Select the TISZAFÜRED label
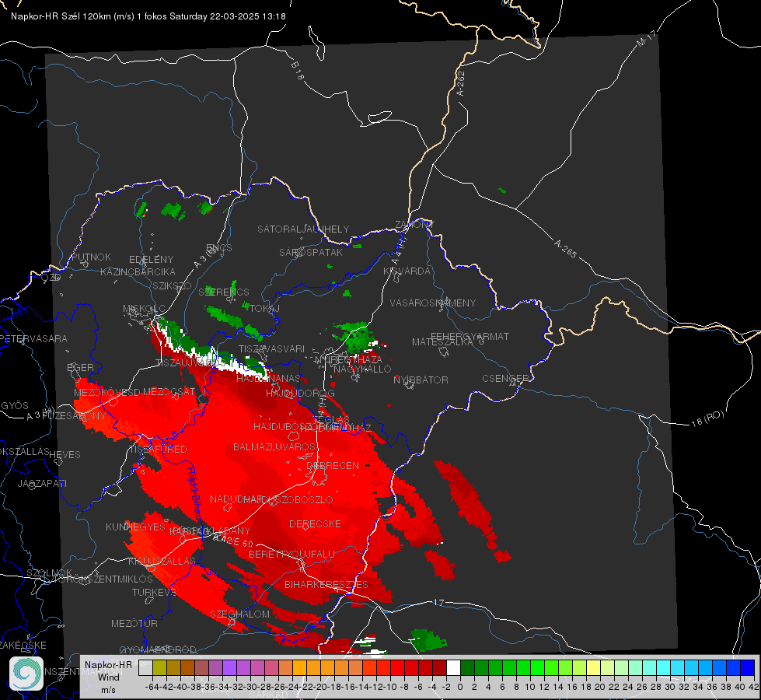Screen dimensions: 761x700 (x=158, y=450)
